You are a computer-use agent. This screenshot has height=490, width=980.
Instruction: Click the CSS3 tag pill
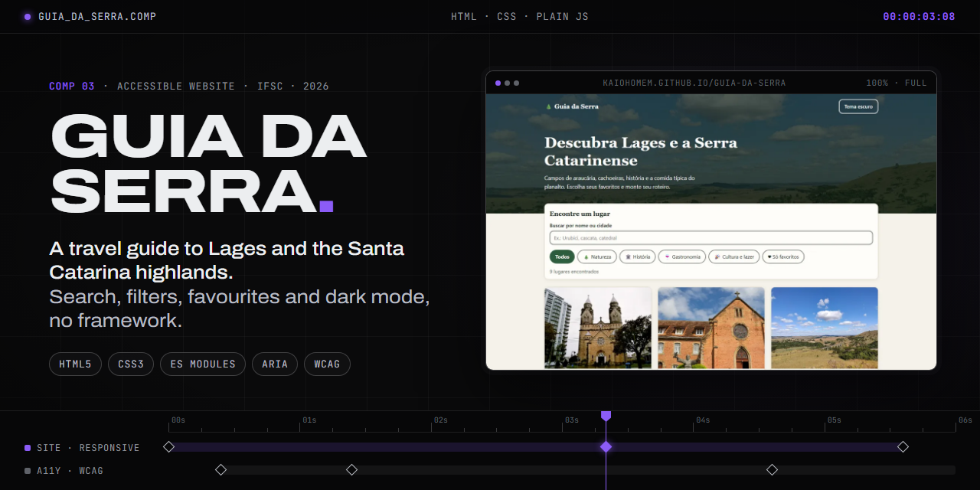[131, 364]
